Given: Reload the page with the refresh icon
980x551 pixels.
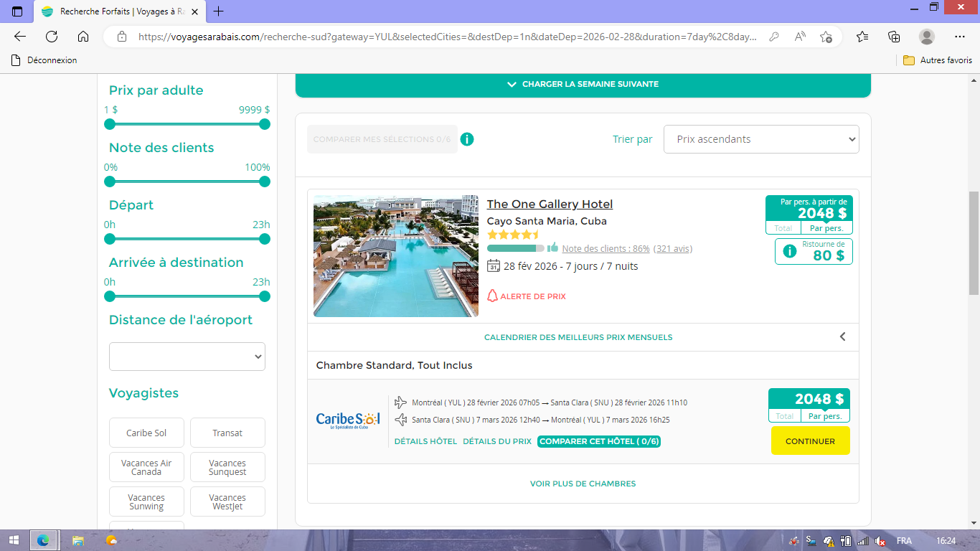Looking at the screenshot, I should (52, 37).
